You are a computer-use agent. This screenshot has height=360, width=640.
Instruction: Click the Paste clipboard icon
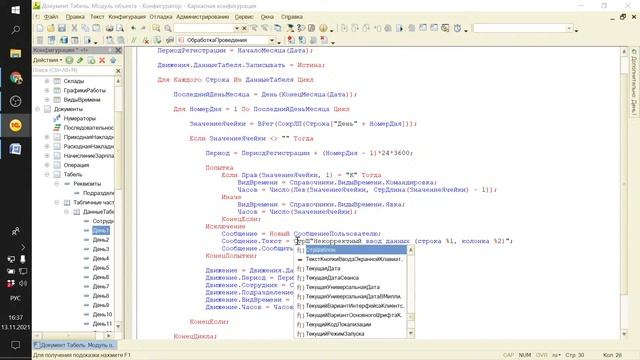point(96,28)
